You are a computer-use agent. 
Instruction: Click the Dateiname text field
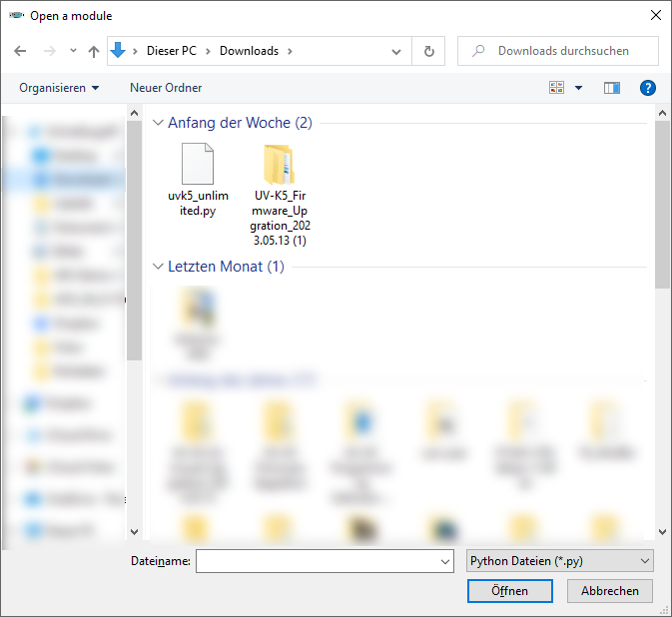(x=317, y=561)
